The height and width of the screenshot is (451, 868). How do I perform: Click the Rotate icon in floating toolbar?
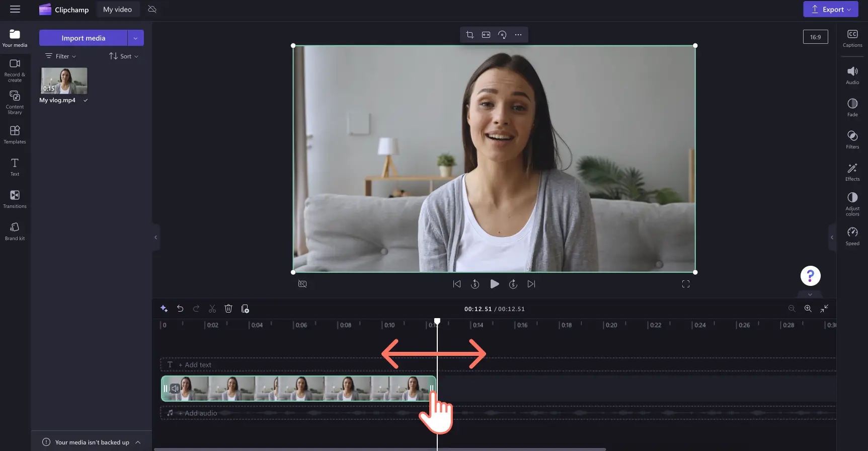[x=502, y=35]
